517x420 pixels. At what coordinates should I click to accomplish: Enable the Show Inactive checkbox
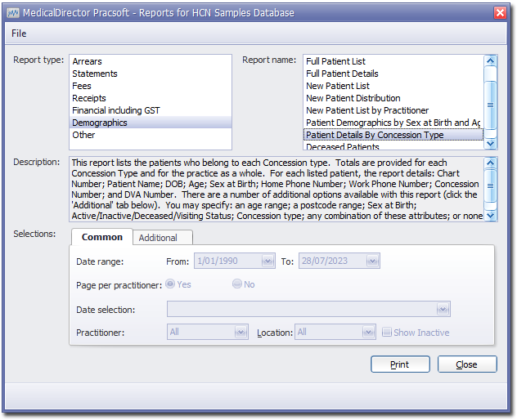pos(388,333)
